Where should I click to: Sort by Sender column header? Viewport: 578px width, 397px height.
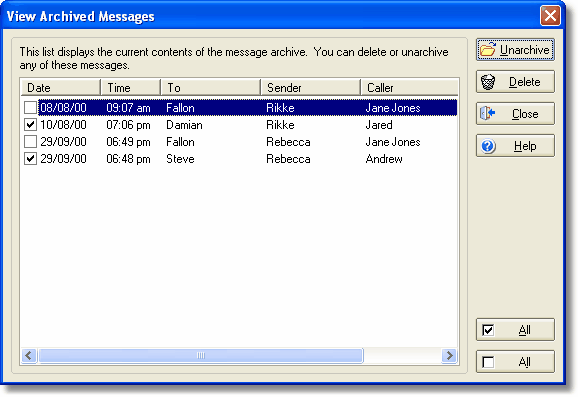coord(311,88)
